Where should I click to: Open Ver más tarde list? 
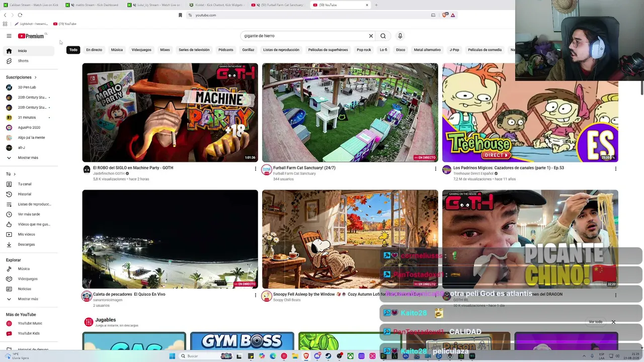point(30,214)
